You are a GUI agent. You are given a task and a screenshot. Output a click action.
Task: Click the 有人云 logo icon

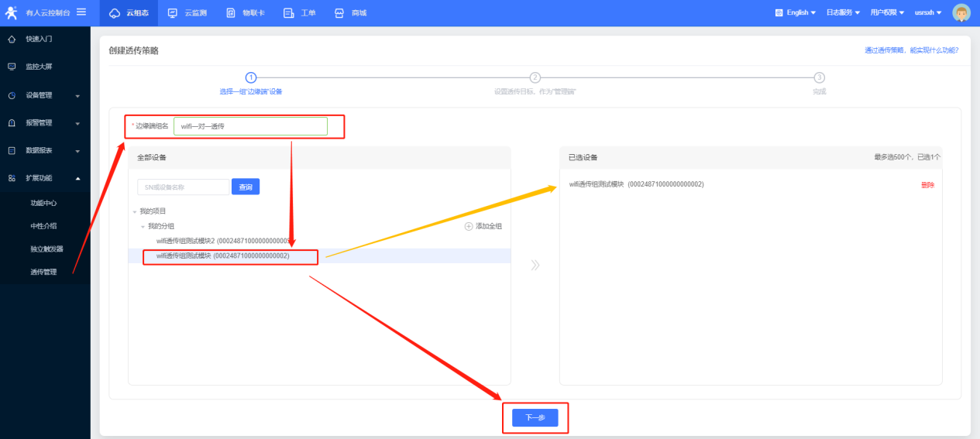click(12, 12)
